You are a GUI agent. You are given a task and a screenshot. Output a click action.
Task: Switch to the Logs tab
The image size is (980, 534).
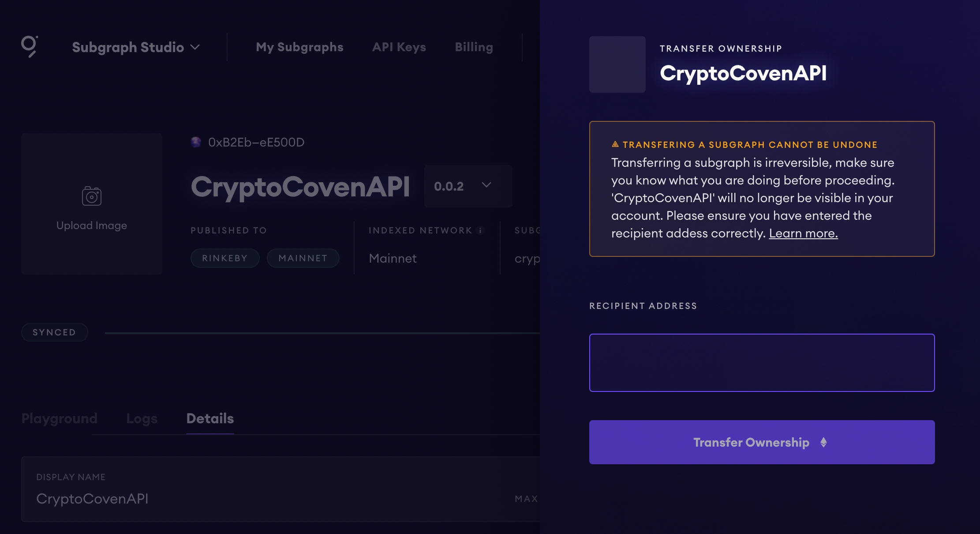pos(142,418)
